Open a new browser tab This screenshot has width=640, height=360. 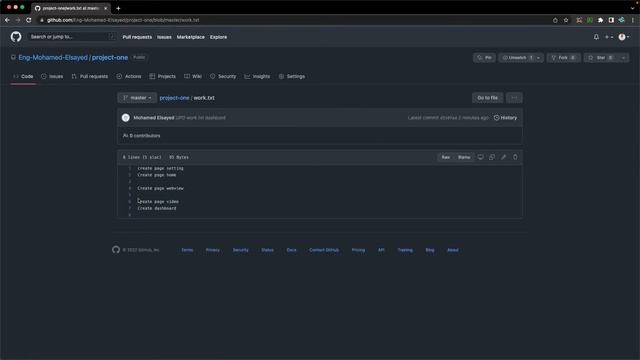click(118, 8)
